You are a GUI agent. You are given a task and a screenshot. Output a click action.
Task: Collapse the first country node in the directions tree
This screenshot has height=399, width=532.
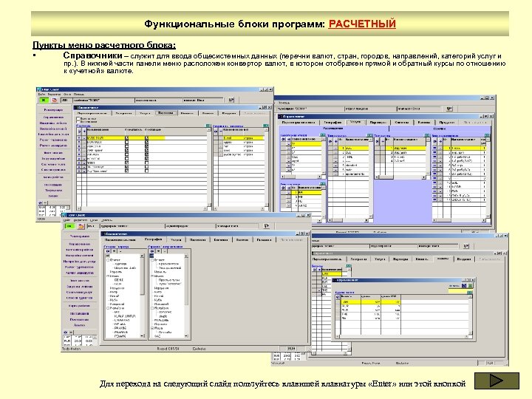tap(152, 260)
